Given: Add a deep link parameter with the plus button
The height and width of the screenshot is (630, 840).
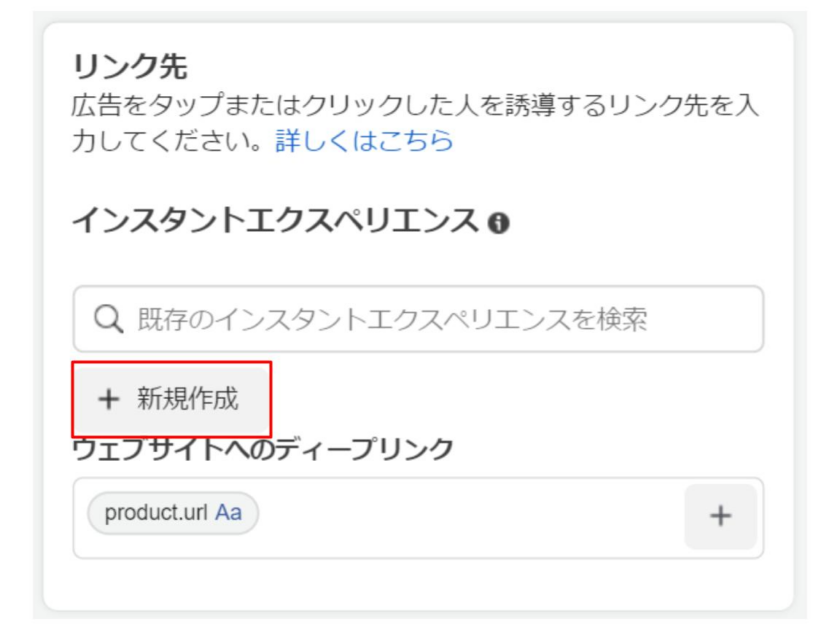Looking at the screenshot, I should click(x=720, y=516).
